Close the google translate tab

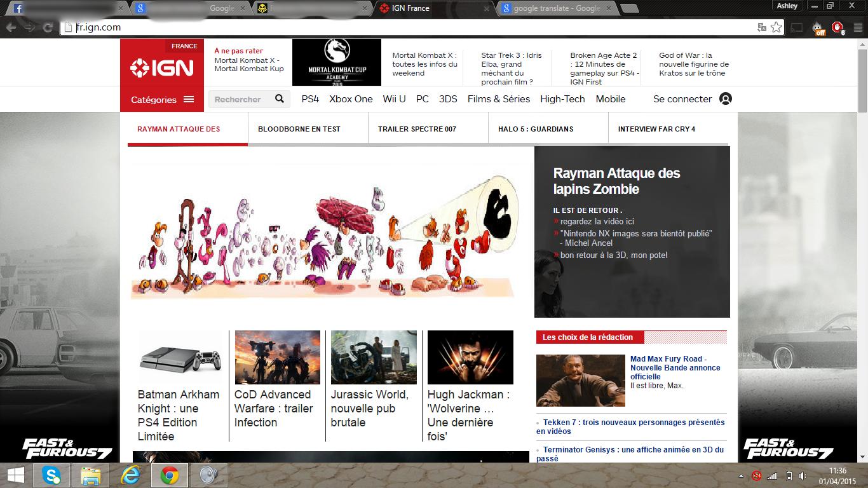pyautogui.click(x=609, y=8)
